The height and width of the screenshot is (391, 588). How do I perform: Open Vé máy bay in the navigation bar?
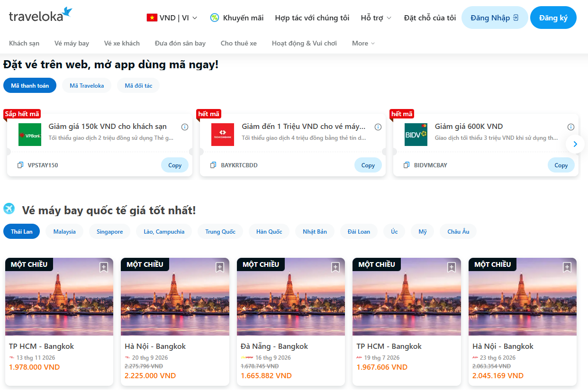point(72,43)
